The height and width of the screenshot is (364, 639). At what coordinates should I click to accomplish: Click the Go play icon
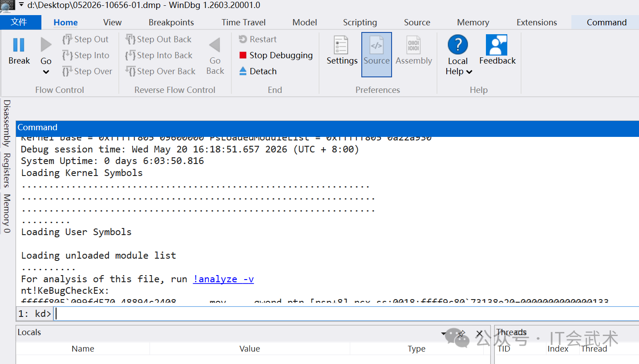(46, 45)
